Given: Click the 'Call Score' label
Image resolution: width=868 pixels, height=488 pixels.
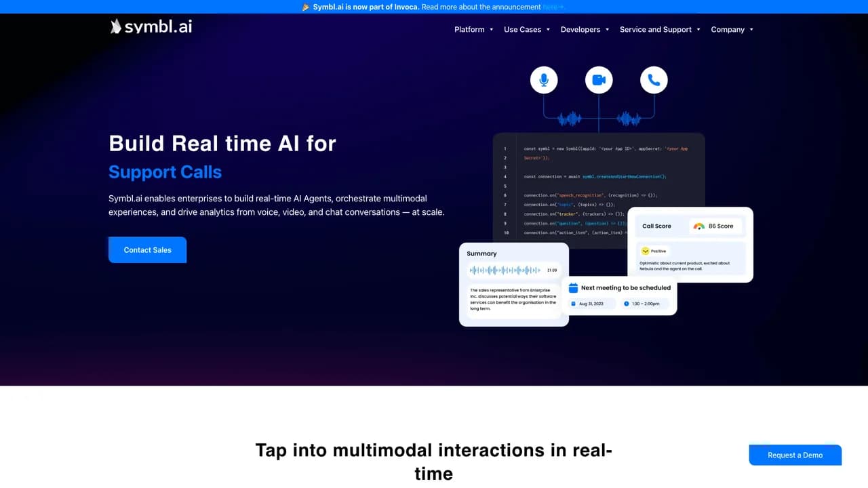Looking at the screenshot, I should point(656,226).
